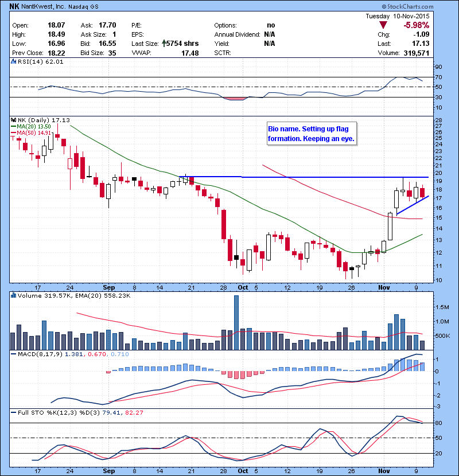
Task: Click the tallest volume bar at Oct start
Action: click(236, 323)
